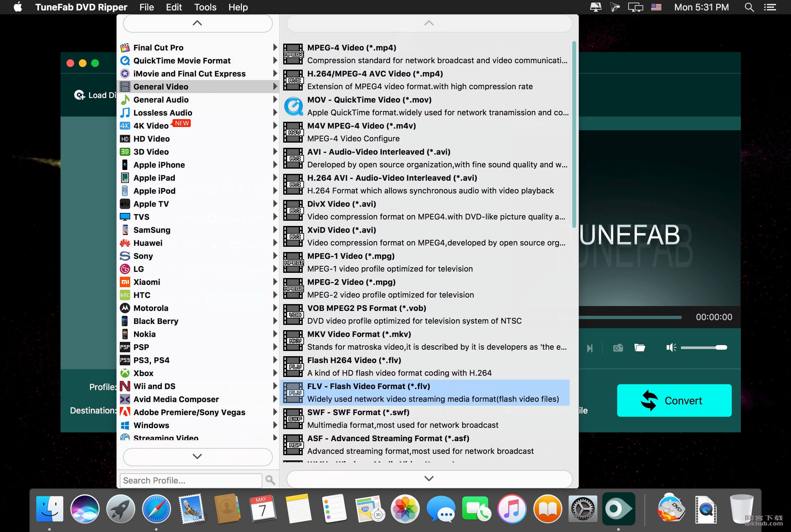
Task: Open the snapshot folder icon in player
Action: point(640,348)
